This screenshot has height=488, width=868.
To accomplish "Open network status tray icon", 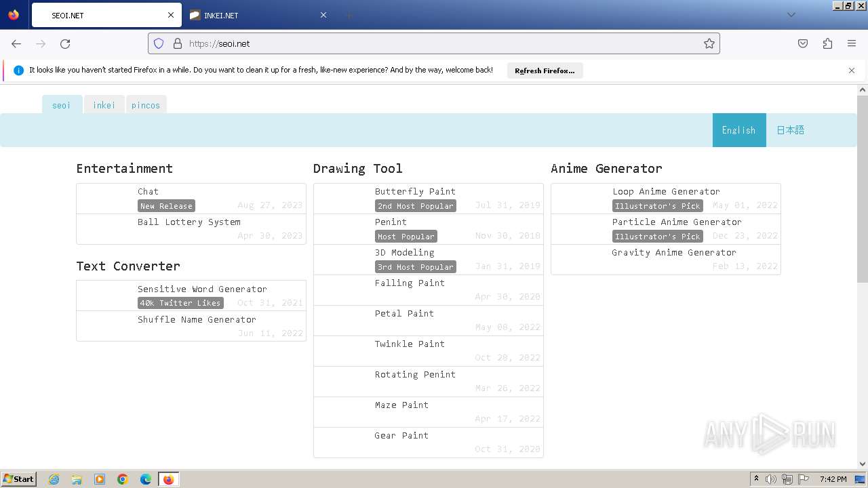I will pyautogui.click(x=787, y=479).
